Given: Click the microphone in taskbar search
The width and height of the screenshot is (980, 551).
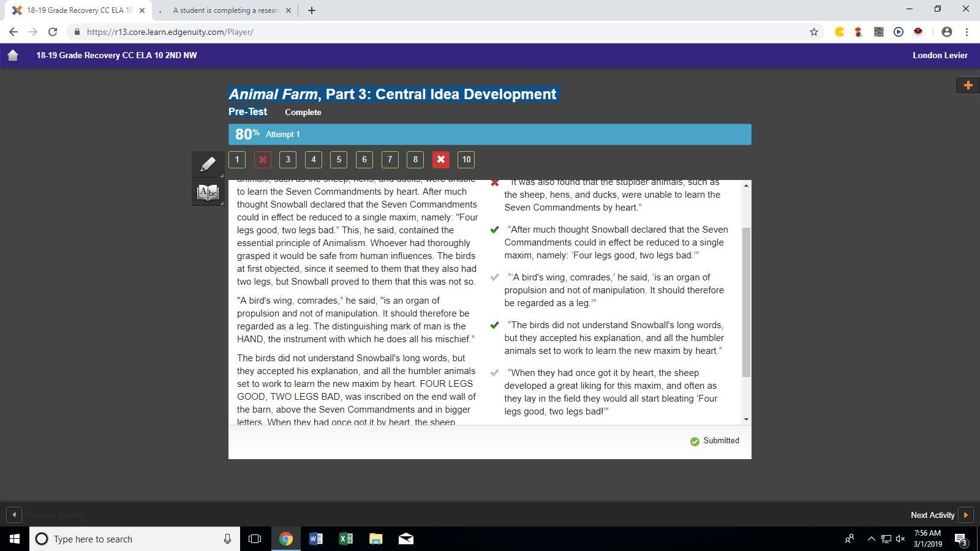Looking at the screenshot, I should tap(227, 539).
